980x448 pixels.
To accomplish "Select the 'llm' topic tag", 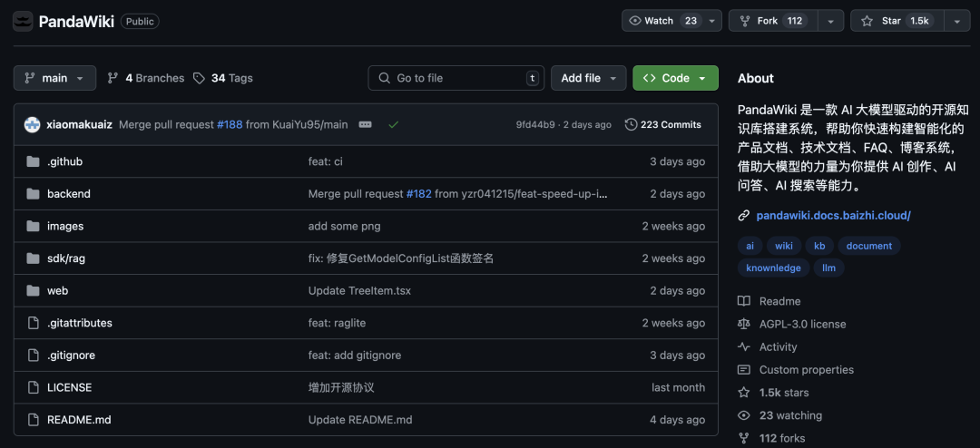I will pyautogui.click(x=828, y=268).
